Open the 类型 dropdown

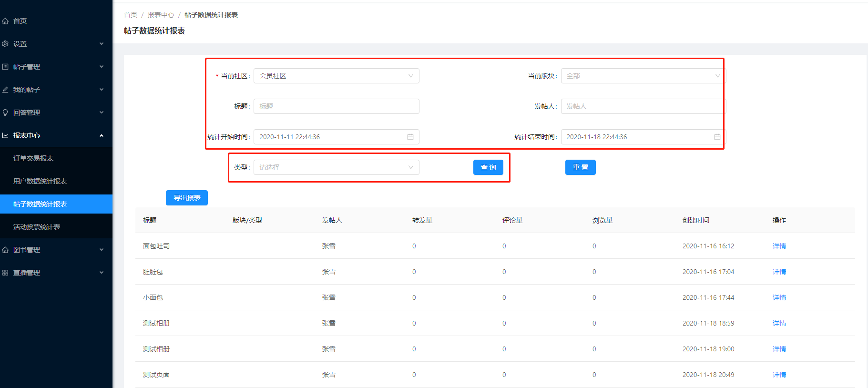tap(337, 167)
